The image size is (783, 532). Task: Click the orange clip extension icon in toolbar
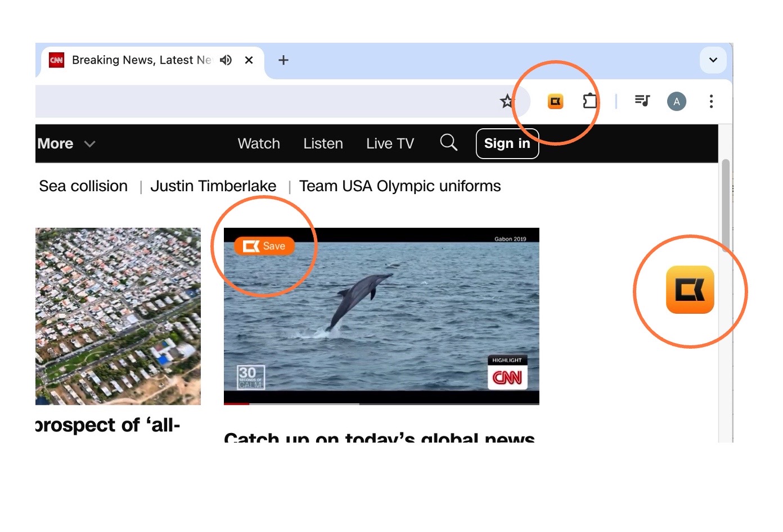[x=555, y=102]
